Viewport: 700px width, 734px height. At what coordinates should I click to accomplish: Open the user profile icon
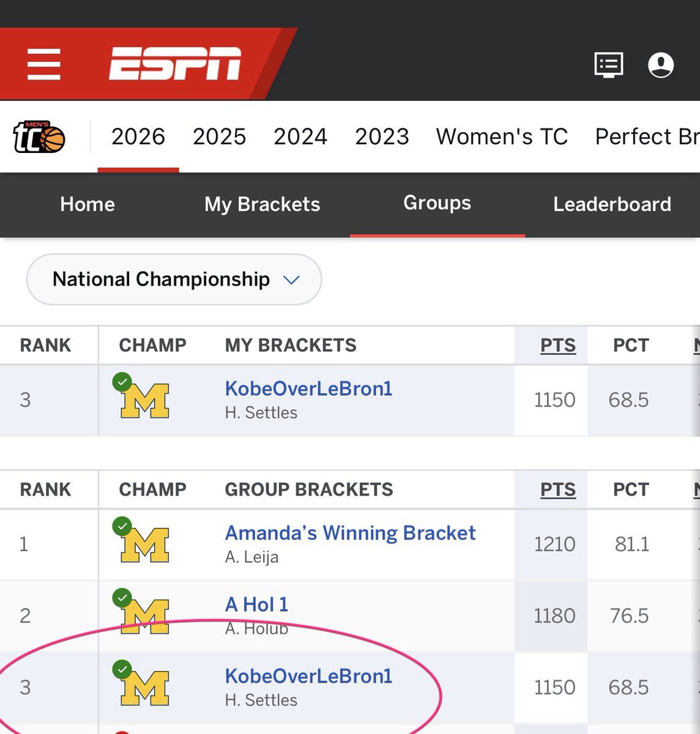click(x=661, y=65)
